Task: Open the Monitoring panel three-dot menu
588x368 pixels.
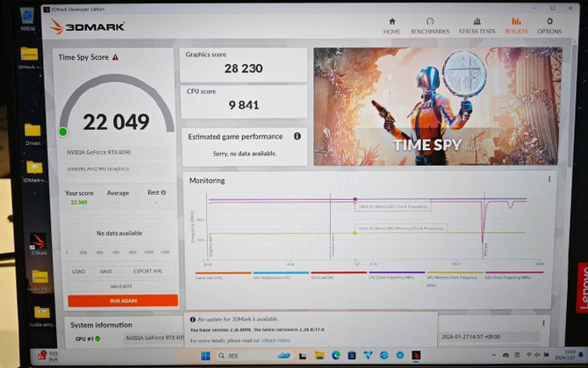Action: point(549,179)
